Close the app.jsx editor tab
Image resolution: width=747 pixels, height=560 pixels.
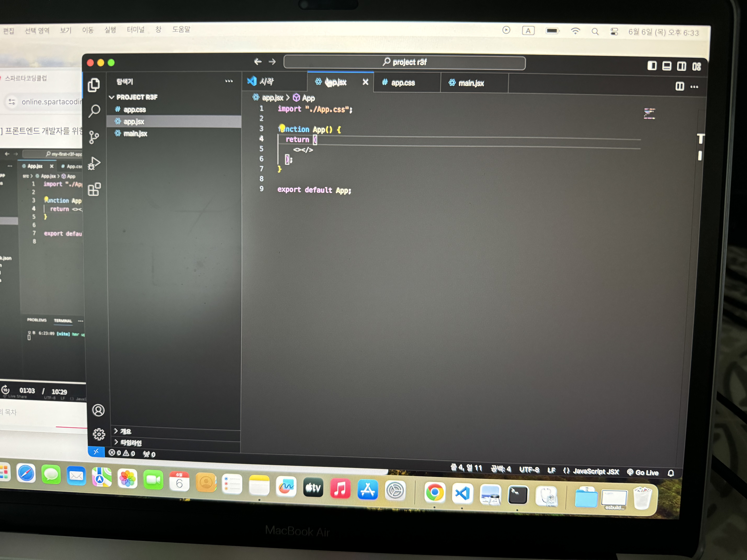coord(365,82)
